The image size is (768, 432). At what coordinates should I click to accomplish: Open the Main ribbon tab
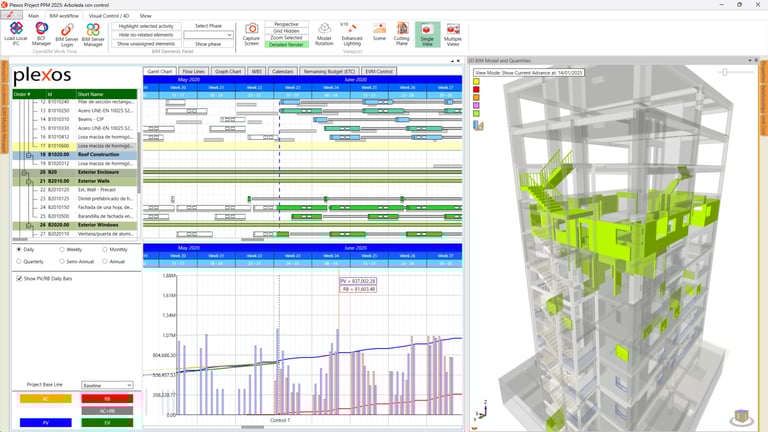click(33, 16)
